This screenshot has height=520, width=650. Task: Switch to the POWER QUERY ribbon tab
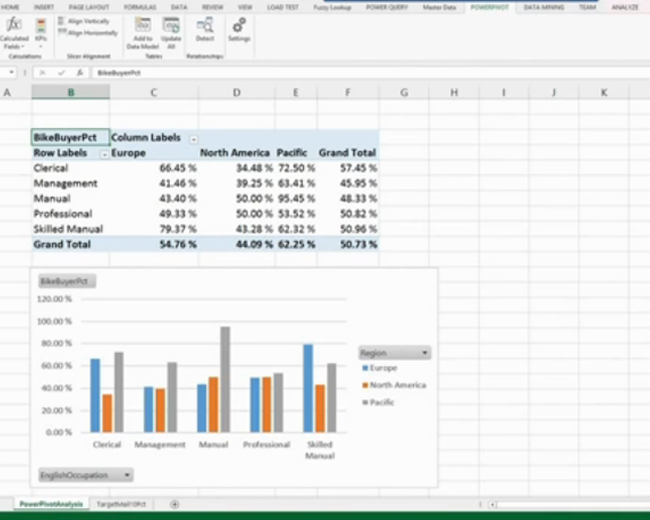point(388,7)
